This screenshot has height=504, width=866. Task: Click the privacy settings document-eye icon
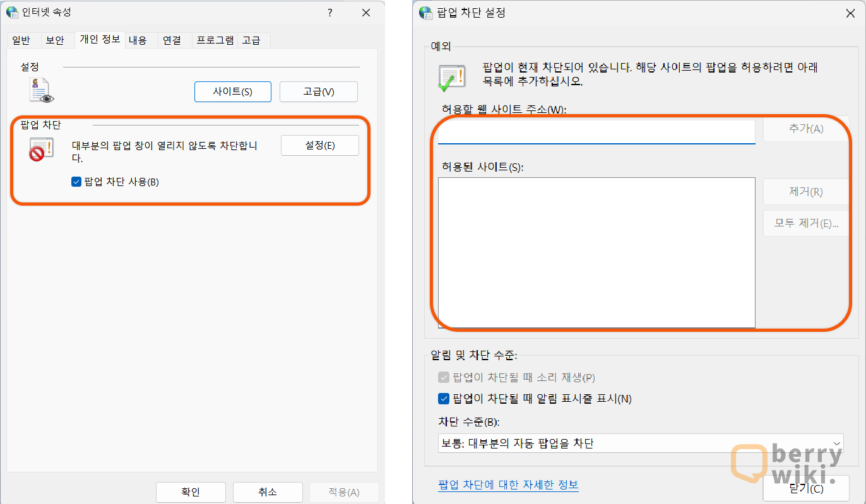pos(42,90)
